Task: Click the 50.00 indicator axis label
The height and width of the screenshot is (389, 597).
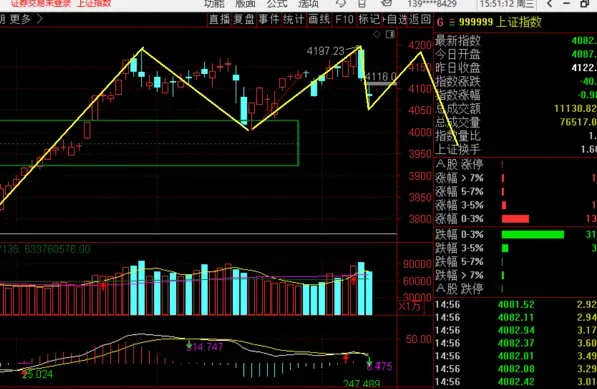Action: 418,340
